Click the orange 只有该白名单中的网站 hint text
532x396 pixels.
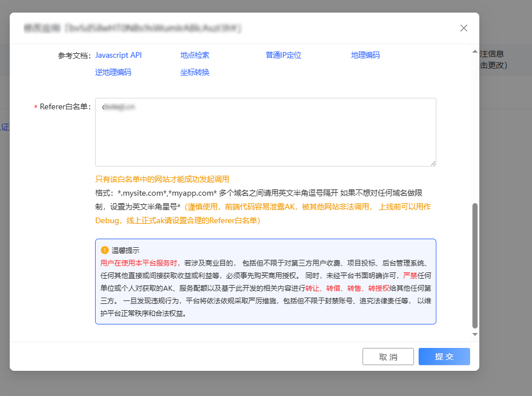pos(162,180)
